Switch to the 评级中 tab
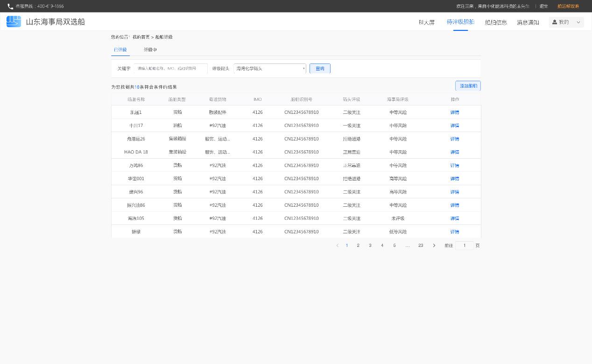Viewport: 592px width, 364px height. click(x=150, y=50)
